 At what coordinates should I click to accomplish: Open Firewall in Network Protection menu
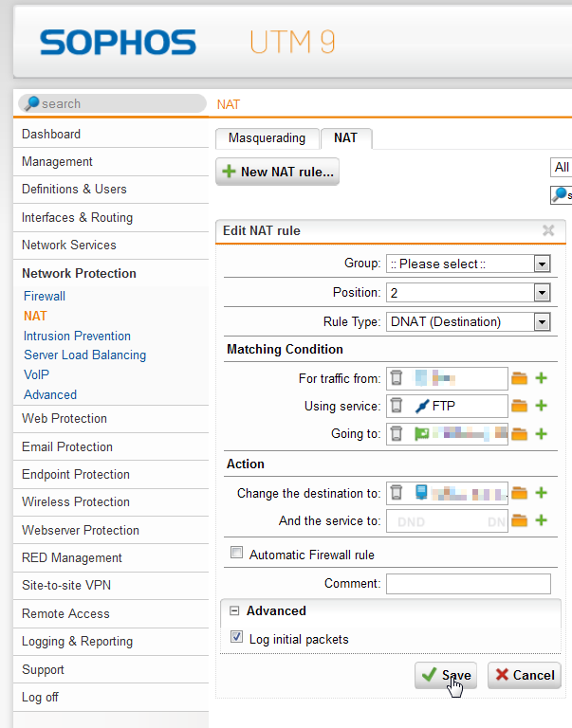pyautogui.click(x=45, y=296)
